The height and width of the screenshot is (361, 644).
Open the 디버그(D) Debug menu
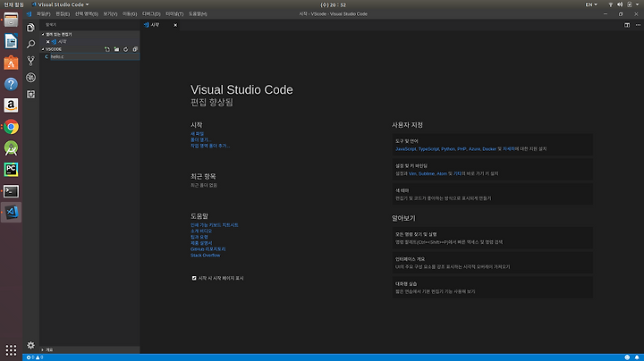(151, 14)
